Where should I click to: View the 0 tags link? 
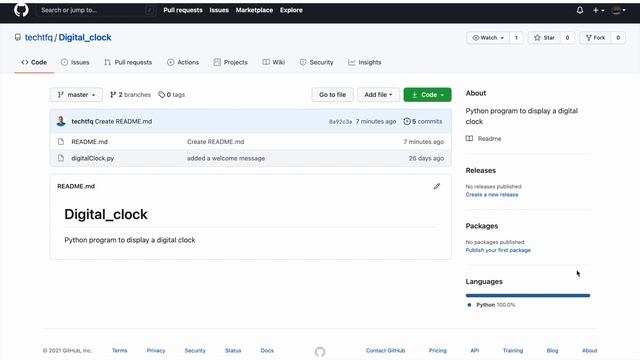point(172,95)
